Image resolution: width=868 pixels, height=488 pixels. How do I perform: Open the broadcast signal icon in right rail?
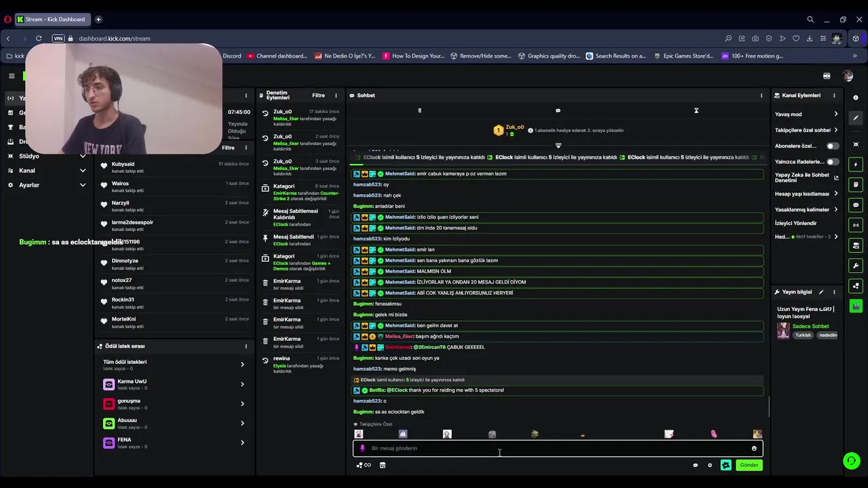tap(856, 225)
